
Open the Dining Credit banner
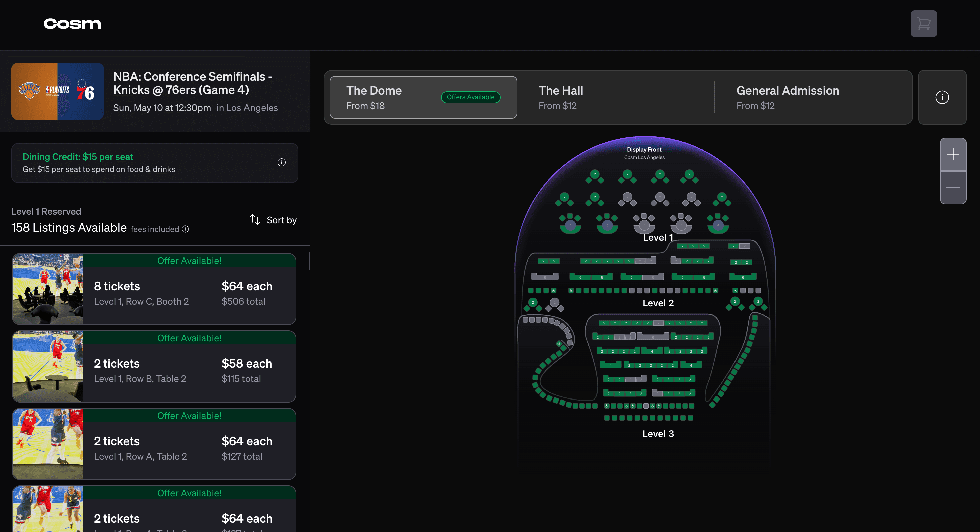coord(154,163)
